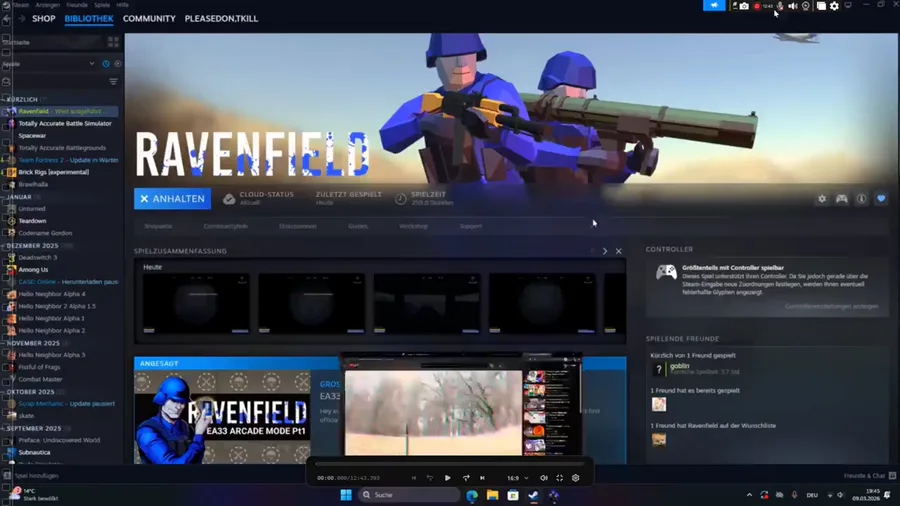Stop recording via the red record button
The image size is (900, 506).
pos(757,6)
